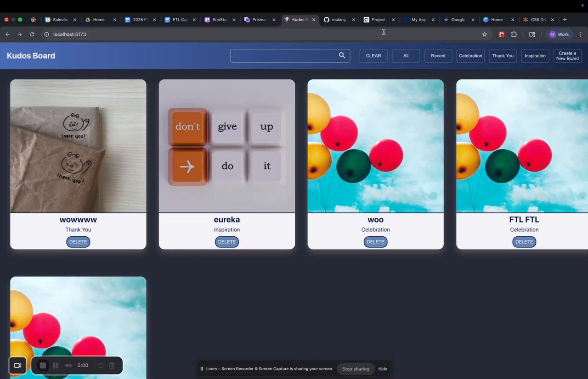The width and height of the screenshot is (588, 379).
Task: Pause the Loom recording
Action: tap(56, 365)
